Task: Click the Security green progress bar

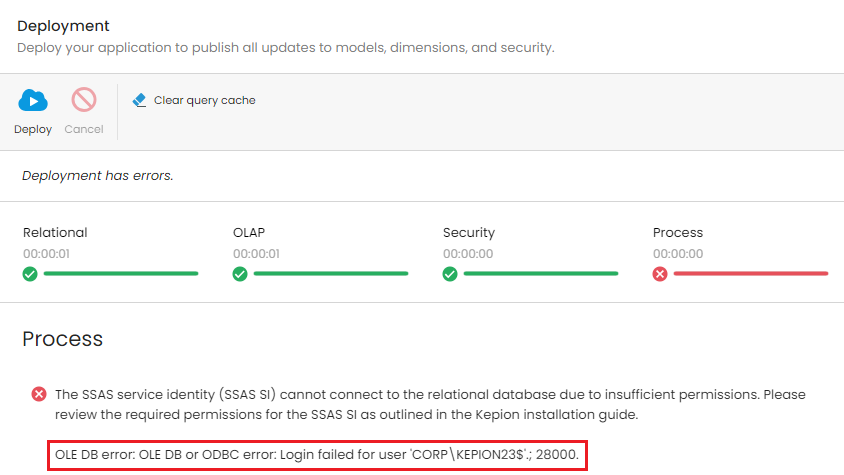Action: click(x=541, y=274)
